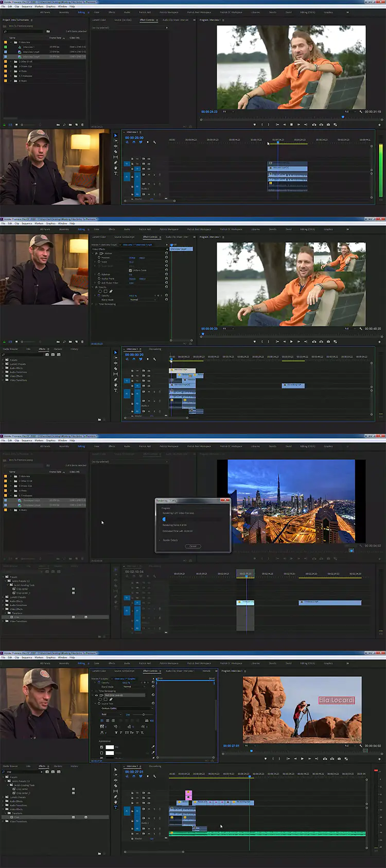
Task: Click Program timecode 00:00:27:01 in Elia Locardi window
Action: pyautogui.click(x=231, y=746)
